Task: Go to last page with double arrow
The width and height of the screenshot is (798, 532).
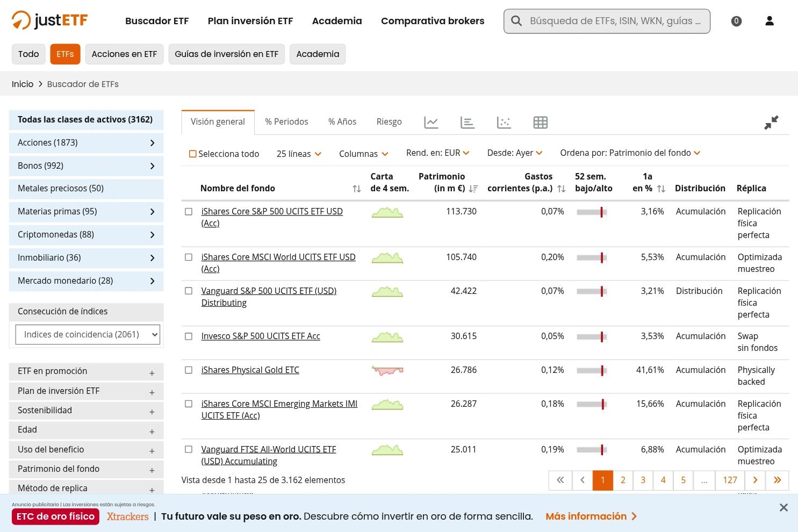Action: (778, 480)
